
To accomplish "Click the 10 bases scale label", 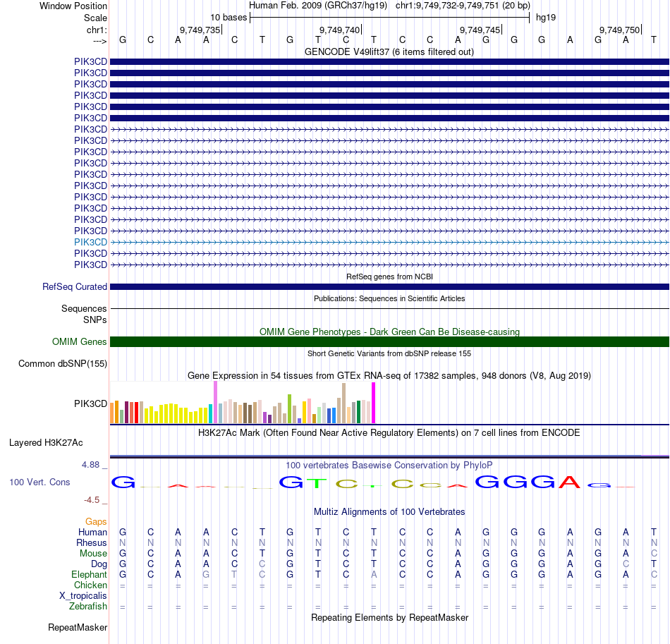I will point(229,18).
